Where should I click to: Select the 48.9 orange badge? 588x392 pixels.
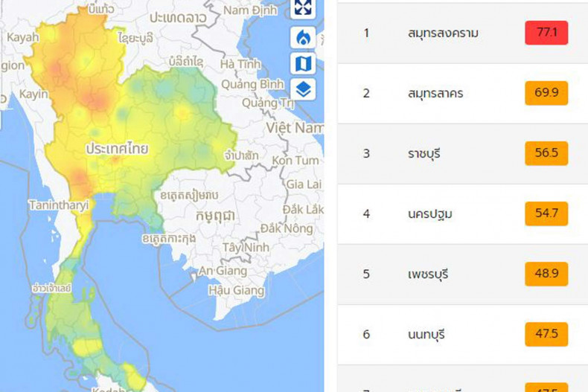(546, 274)
